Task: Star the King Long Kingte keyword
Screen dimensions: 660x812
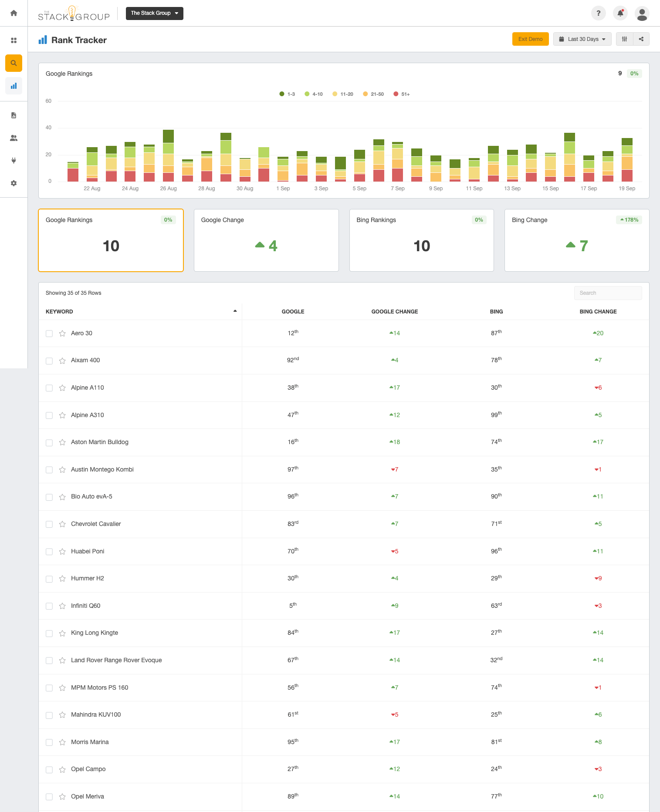Action: (62, 633)
